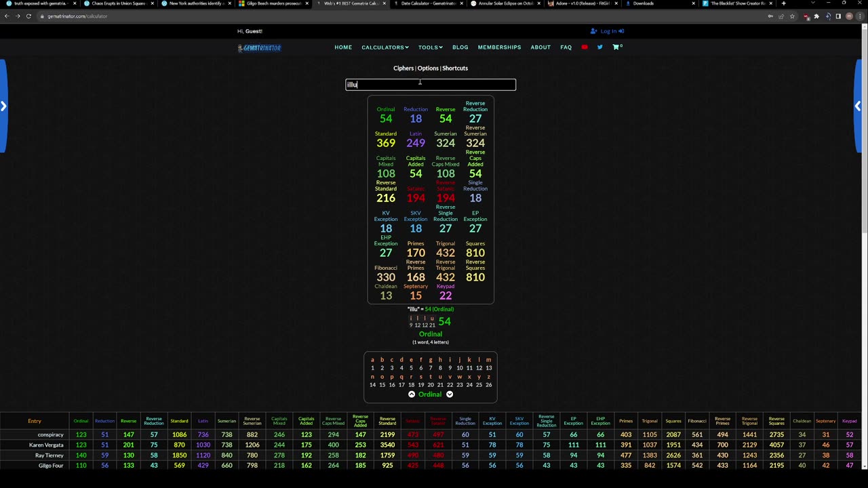868x488 pixels.
Task: Open the red YouTube icon in nav bar
Action: tap(585, 47)
